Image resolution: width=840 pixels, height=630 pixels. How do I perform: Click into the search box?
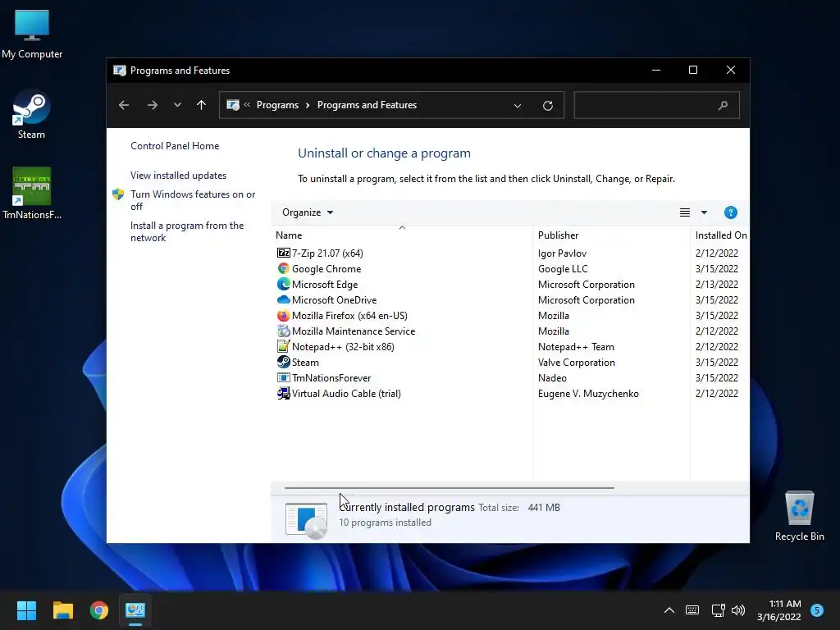[x=656, y=105]
